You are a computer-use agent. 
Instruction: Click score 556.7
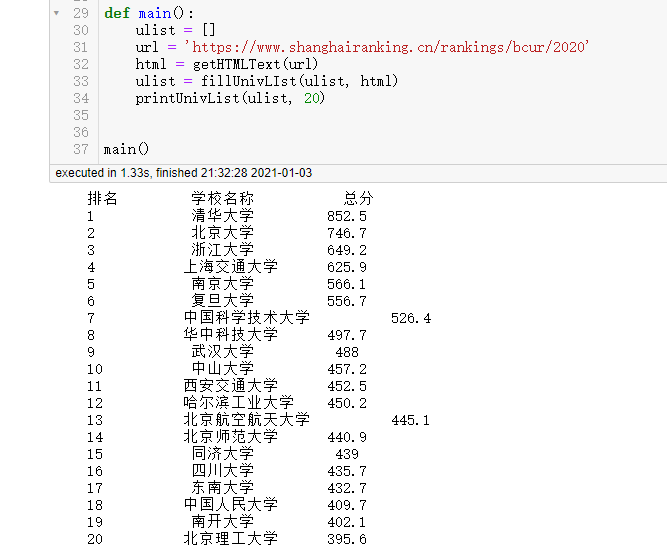click(347, 301)
